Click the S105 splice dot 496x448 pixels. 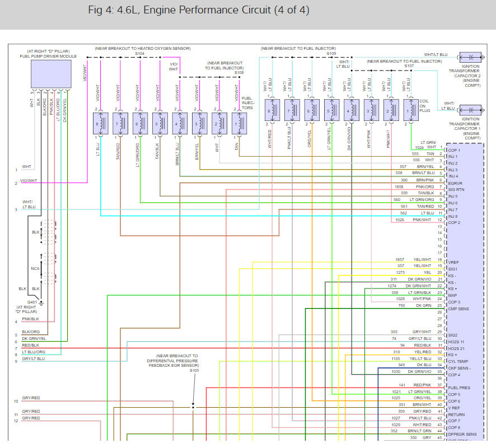point(193,407)
